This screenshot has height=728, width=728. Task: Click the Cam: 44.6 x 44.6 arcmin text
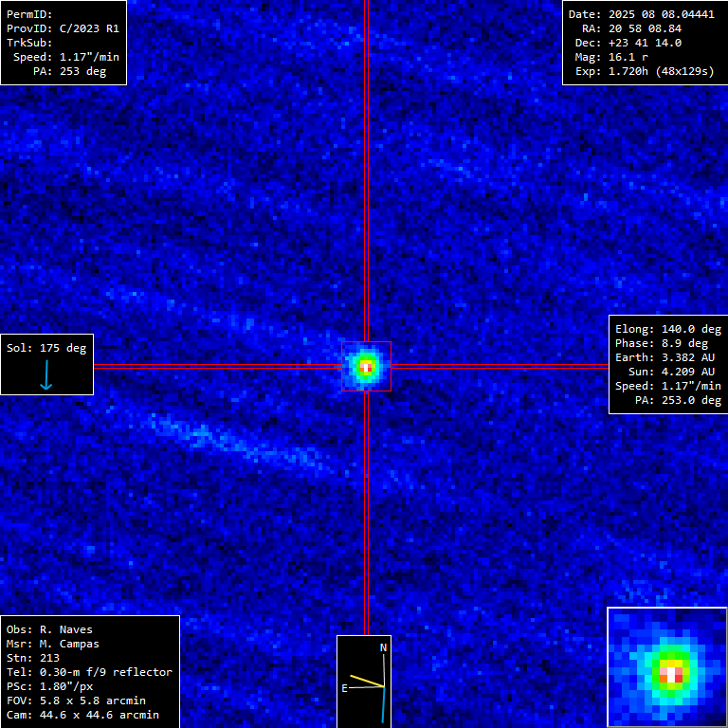tap(82, 715)
